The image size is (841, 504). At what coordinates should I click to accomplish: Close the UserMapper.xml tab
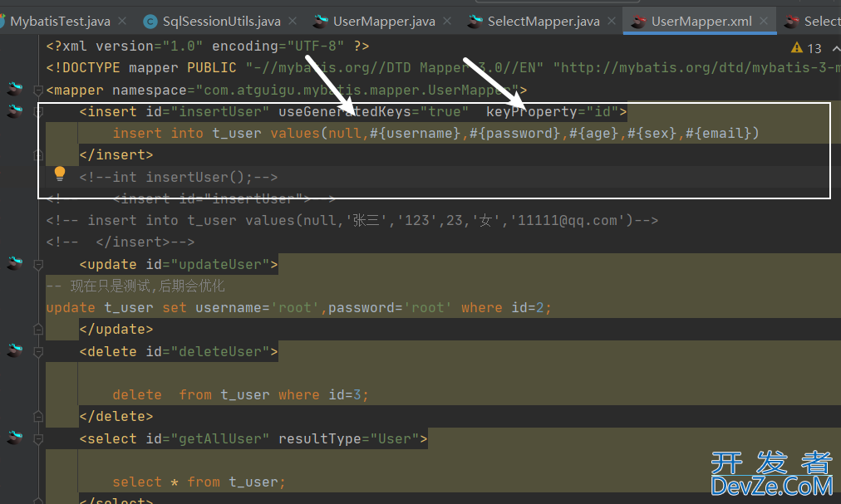click(x=764, y=21)
